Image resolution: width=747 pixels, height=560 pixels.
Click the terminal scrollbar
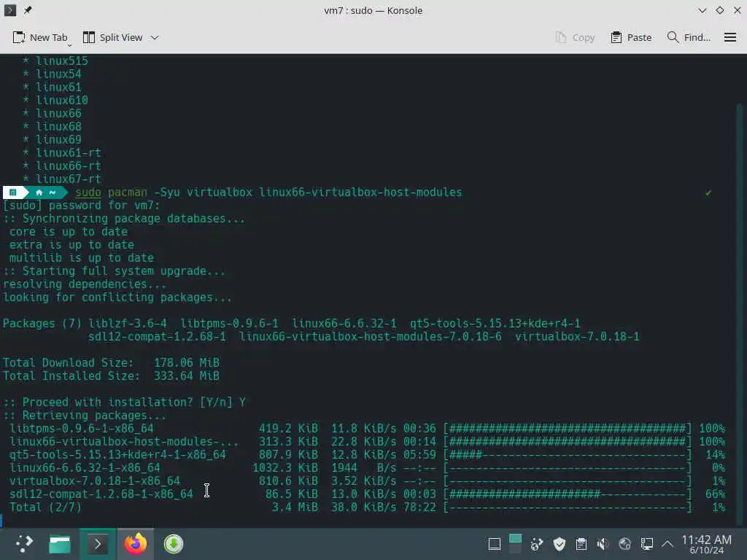[x=740, y=314]
